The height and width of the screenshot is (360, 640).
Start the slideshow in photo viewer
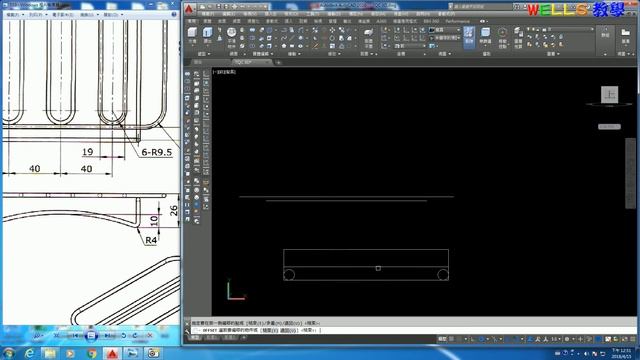(x=91, y=336)
